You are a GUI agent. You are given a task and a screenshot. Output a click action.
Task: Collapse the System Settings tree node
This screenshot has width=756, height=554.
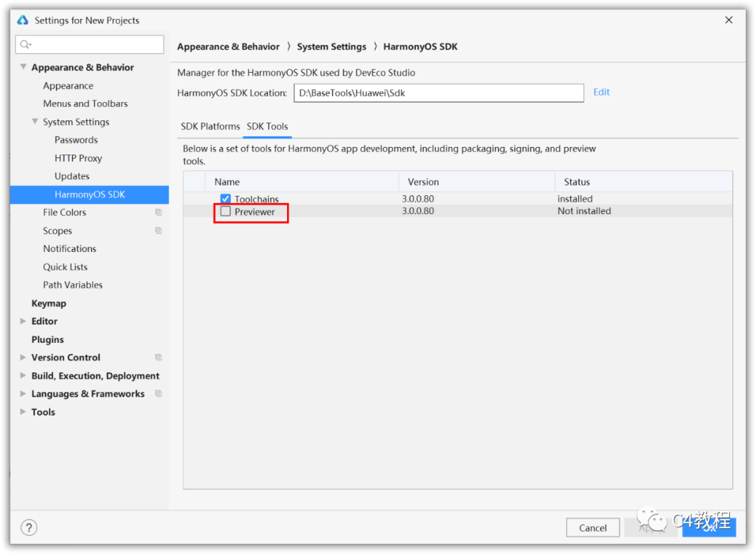[35, 122]
